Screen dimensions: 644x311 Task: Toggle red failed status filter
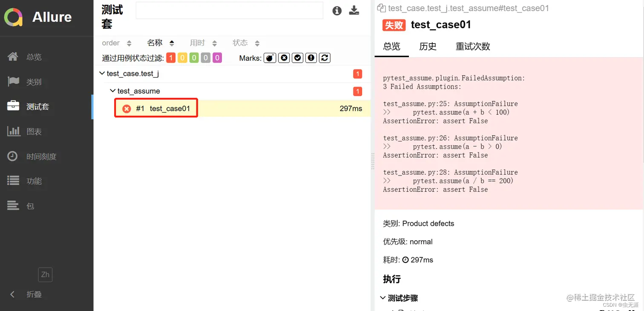coord(171,58)
